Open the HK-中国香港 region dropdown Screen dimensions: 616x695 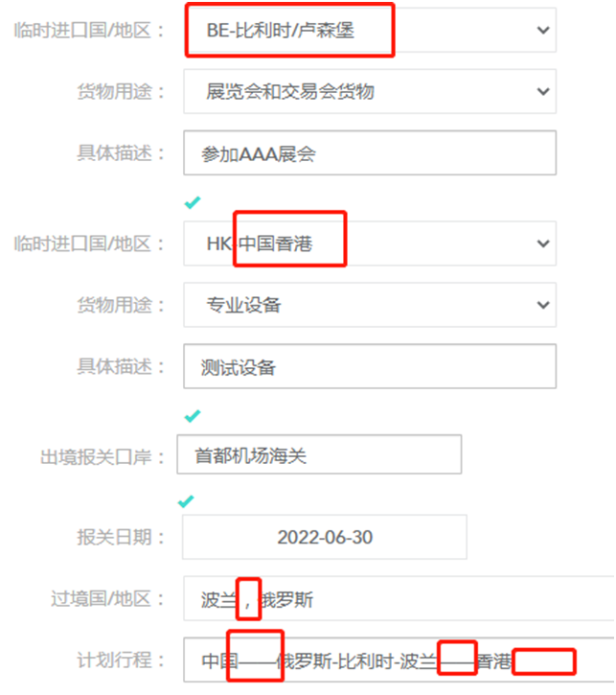tap(369, 244)
